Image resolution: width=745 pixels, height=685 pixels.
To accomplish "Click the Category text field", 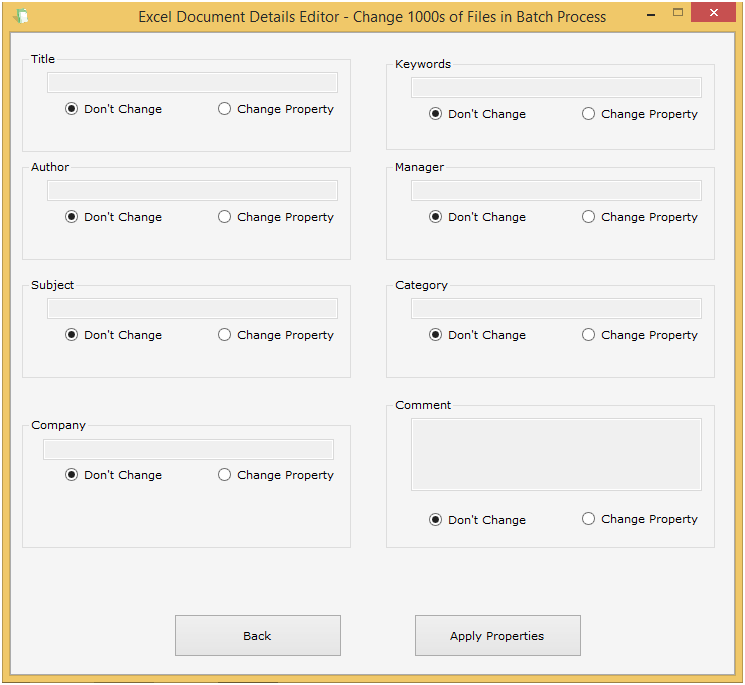I will (556, 309).
